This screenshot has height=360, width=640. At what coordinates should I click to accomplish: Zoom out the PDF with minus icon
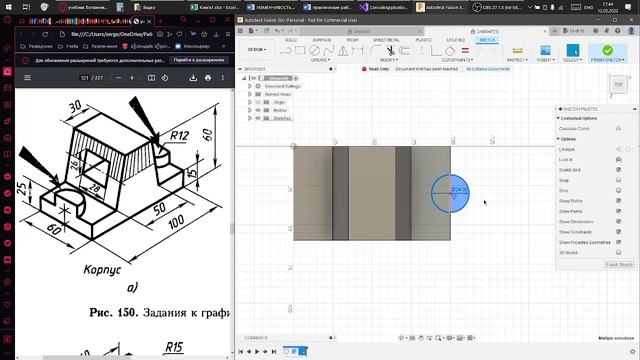coord(119,78)
